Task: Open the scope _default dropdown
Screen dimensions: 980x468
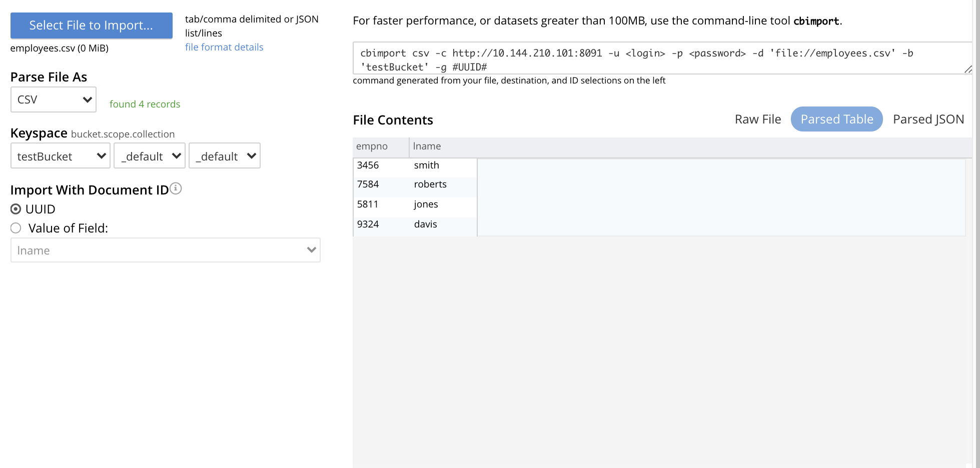Action: [150, 156]
